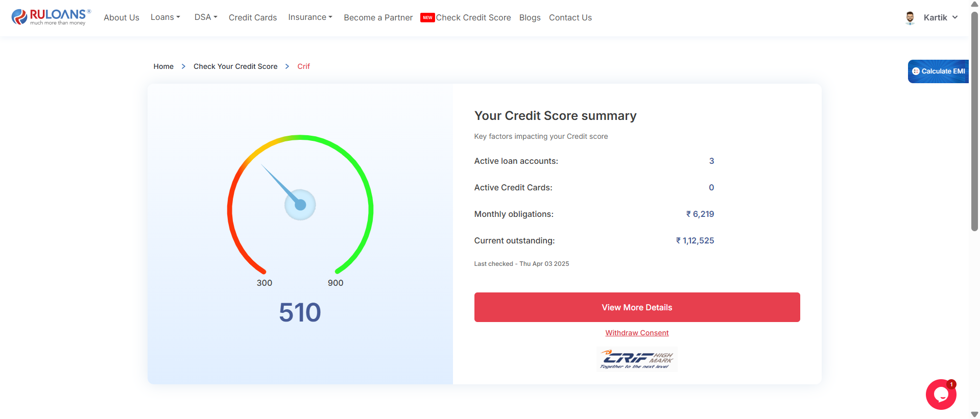
Task: Expand the Loans dropdown menu
Action: click(165, 17)
